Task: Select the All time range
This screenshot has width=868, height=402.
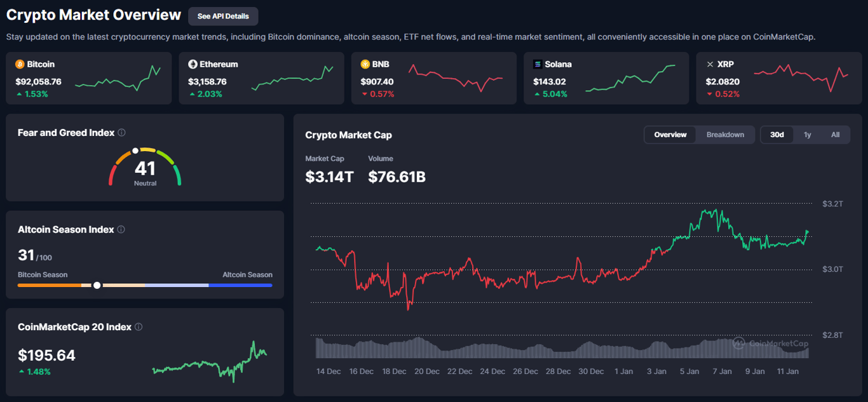Action: pyautogui.click(x=835, y=135)
